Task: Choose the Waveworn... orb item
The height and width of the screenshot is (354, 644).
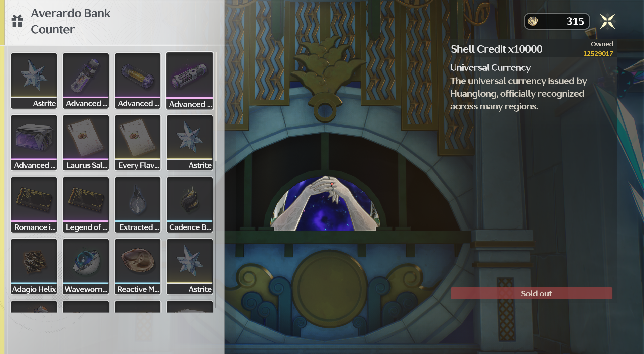Action: click(86, 267)
